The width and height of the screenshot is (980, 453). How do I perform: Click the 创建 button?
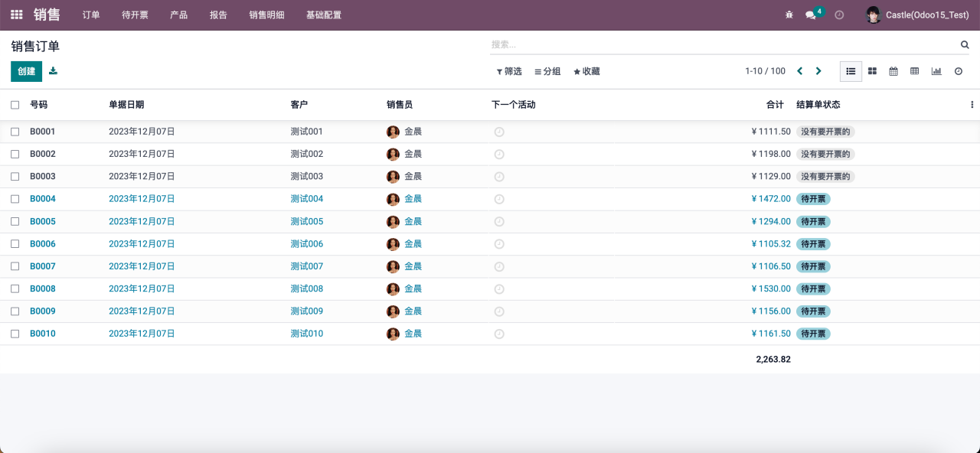[26, 71]
